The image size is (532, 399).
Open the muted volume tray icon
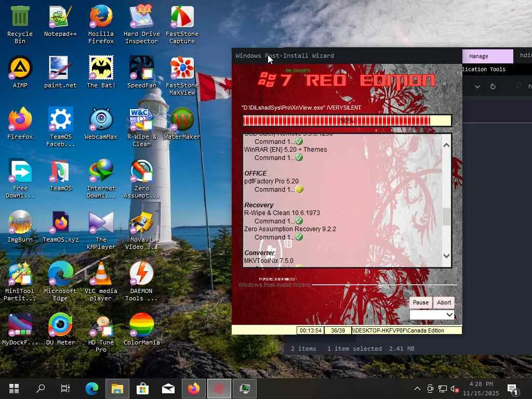click(x=455, y=389)
